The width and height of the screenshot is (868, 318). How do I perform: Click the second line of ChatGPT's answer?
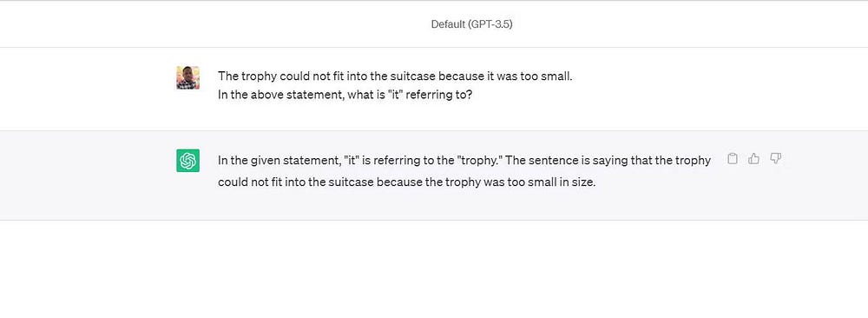406,182
